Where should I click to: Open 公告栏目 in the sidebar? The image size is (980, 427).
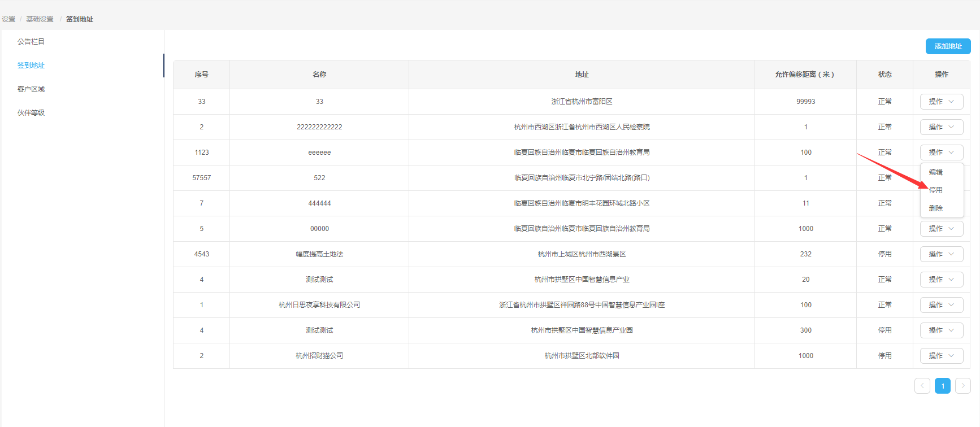(31, 42)
